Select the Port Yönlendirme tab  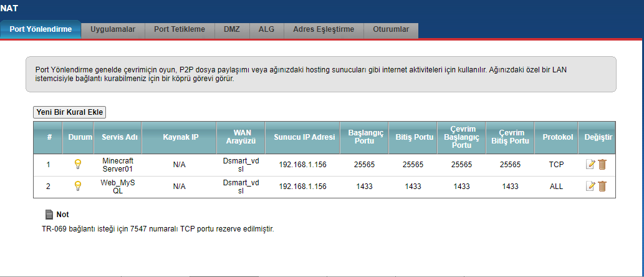coord(41,29)
